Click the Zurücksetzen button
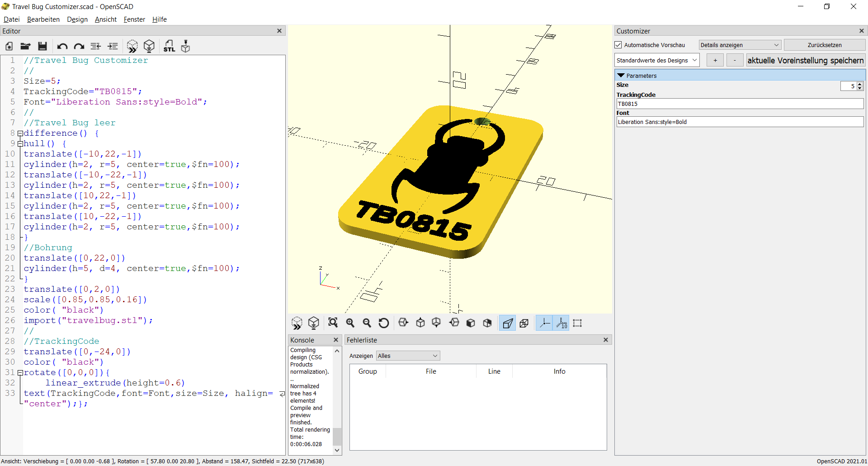Image resolution: width=868 pixels, height=466 pixels. (825, 45)
